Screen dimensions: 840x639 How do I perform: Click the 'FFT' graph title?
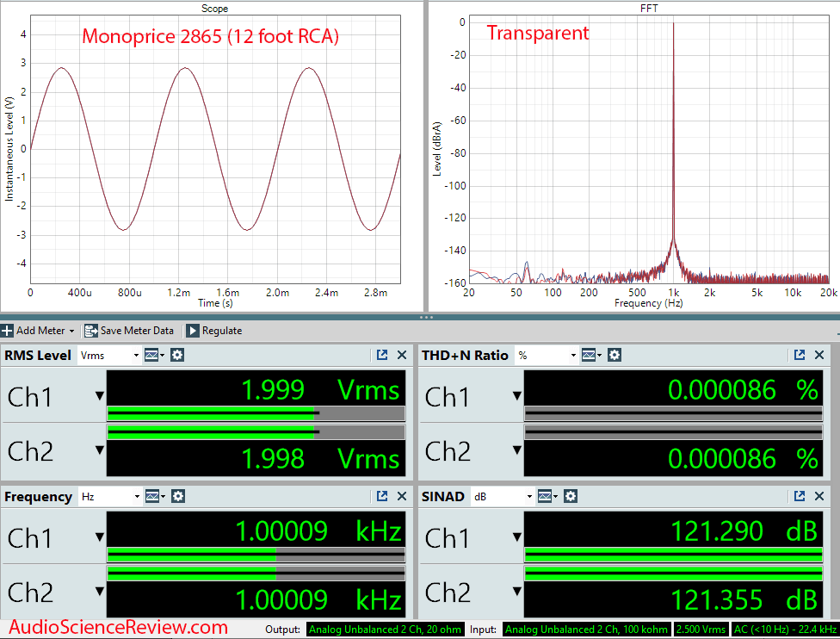649,8
